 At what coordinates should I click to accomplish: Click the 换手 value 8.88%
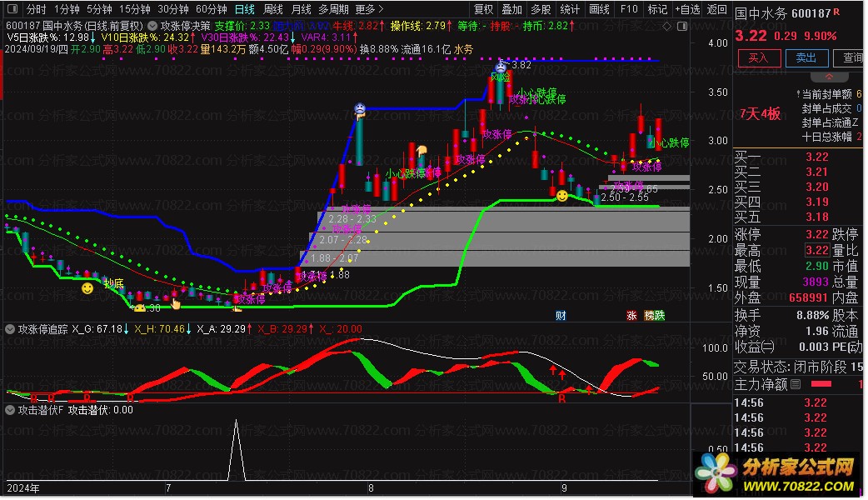point(813,315)
